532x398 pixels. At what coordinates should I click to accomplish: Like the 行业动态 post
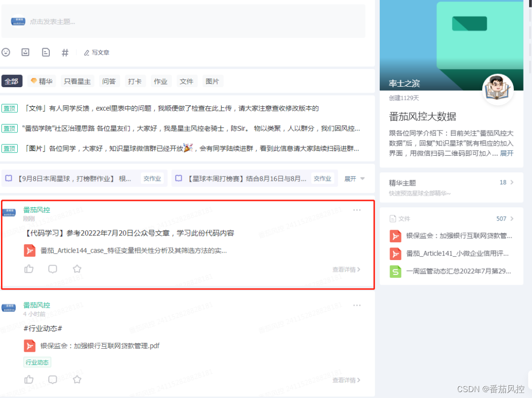pos(29,379)
